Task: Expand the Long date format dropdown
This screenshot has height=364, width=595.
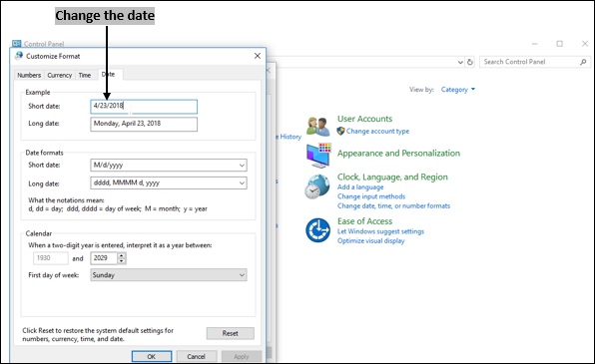Action: tap(242, 183)
